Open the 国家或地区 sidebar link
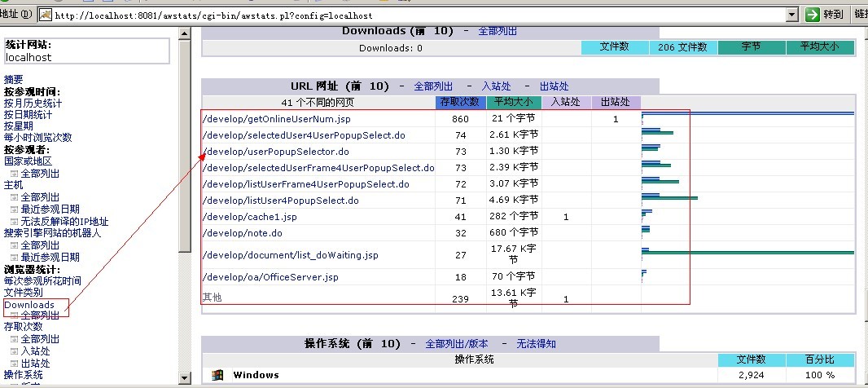Screen dimensions: 868x388 click(28, 161)
